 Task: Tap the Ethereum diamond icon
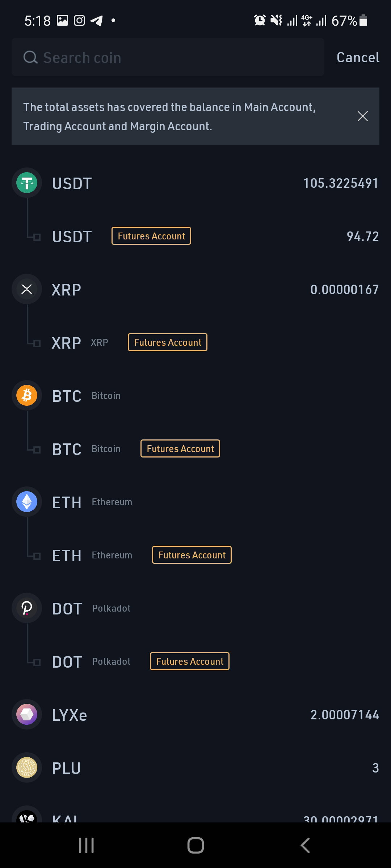coord(27,502)
